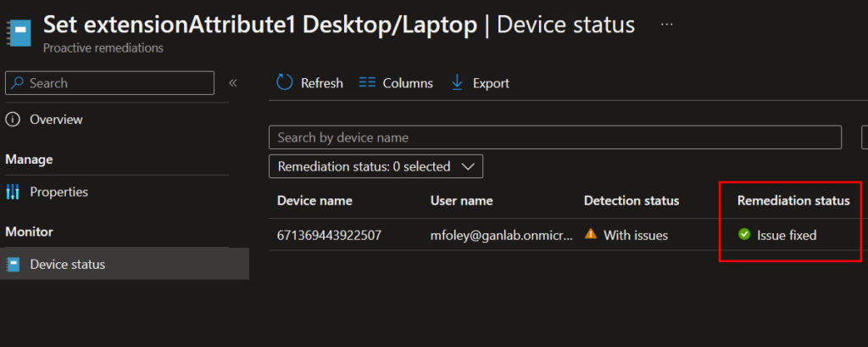Click the orange warning triangle icon
The image size is (868, 347).
(x=591, y=235)
